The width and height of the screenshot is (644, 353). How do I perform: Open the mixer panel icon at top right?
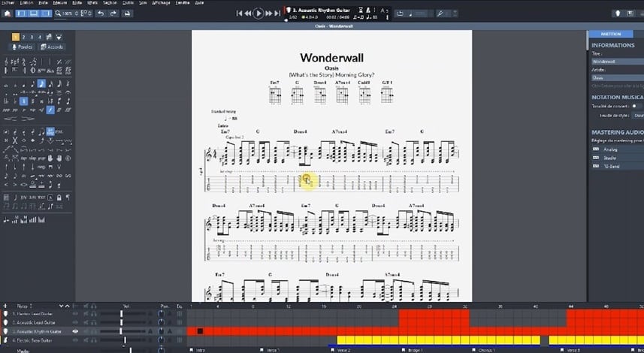(x=630, y=14)
